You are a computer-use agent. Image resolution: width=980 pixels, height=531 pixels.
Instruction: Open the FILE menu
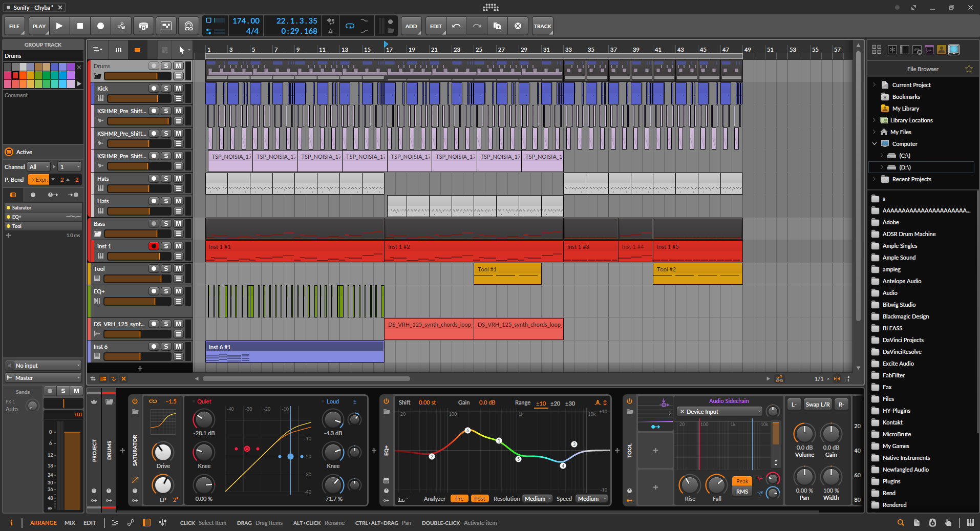click(x=14, y=26)
